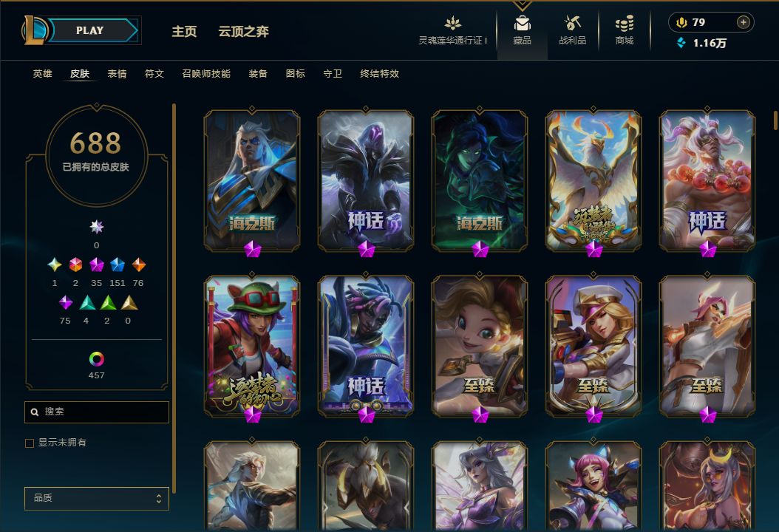The image size is (779, 532).
Task: Open the 终结特效 tab
Action: (x=379, y=73)
